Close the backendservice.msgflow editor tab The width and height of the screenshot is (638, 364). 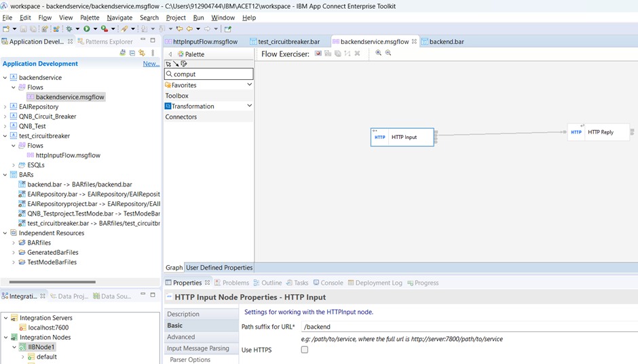pyautogui.click(x=414, y=41)
